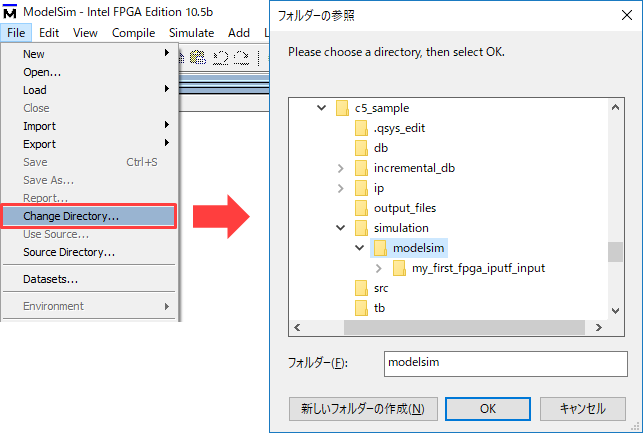Click the OK button
The width and height of the screenshot is (643, 433).
coord(488,408)
